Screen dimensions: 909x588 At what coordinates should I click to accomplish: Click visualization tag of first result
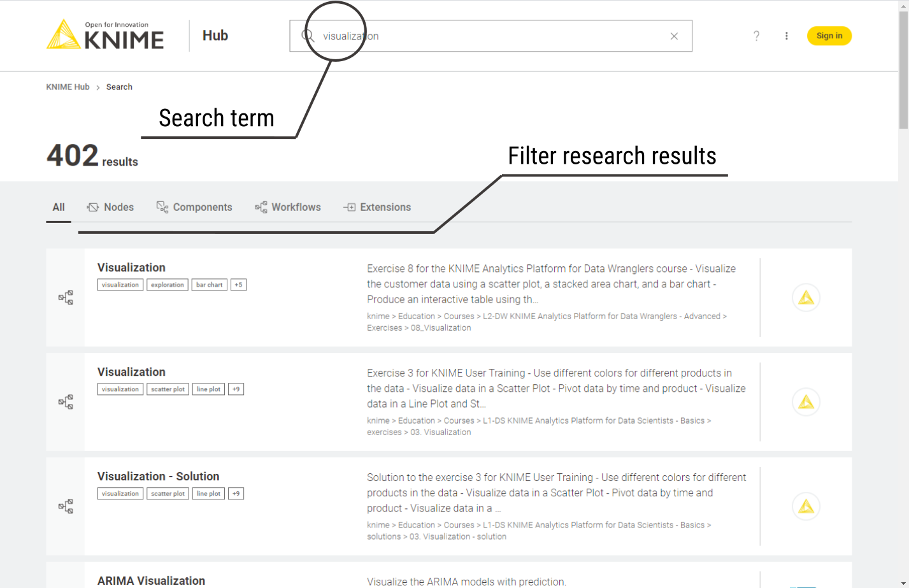point(120,285)
